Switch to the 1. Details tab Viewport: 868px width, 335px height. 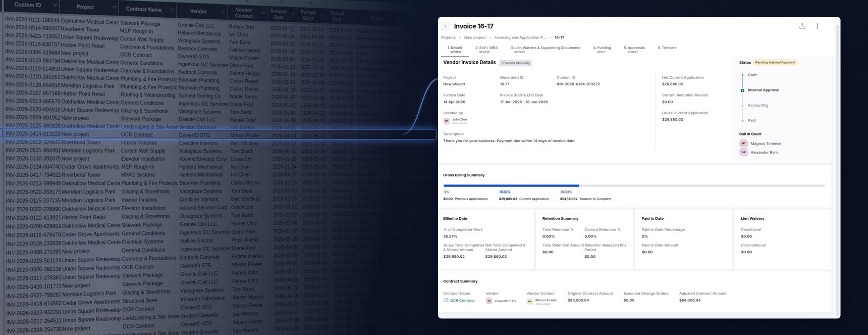(x=455, y=50)
